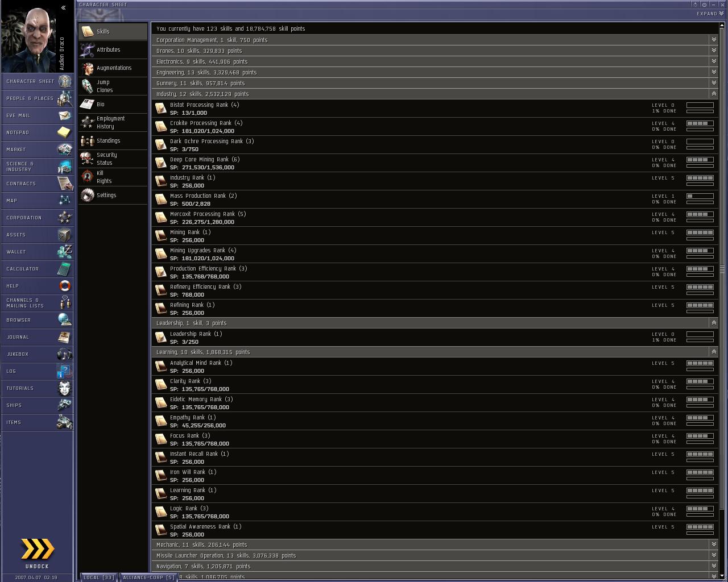This screenshot has width=728, height=582.
Task: Open the Standings tab
Action: (x=113, y=140)
